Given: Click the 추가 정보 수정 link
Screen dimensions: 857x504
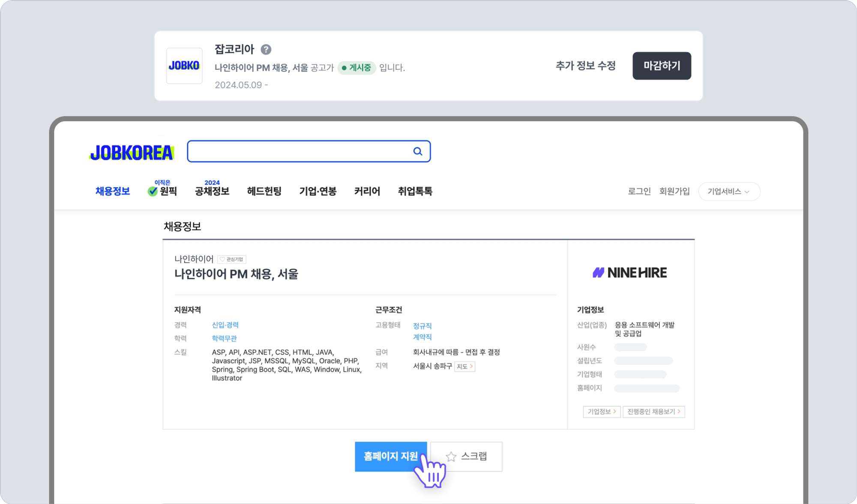Looking at the screenshot, I should 586,66.
